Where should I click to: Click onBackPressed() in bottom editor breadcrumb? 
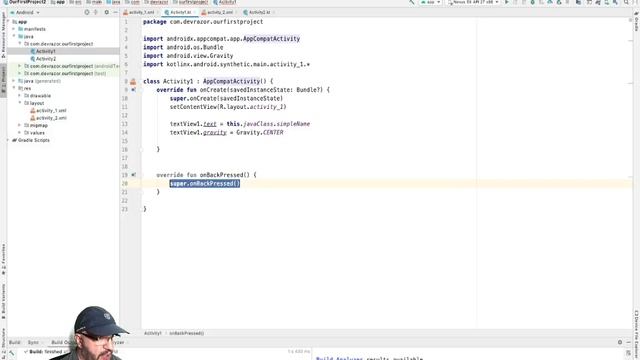pos(187,333)
